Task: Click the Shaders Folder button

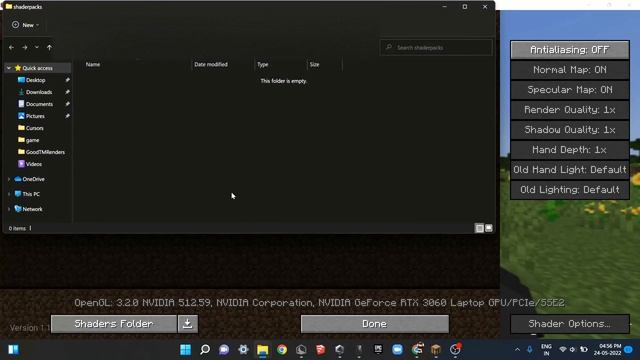Action: pos(114,324)
